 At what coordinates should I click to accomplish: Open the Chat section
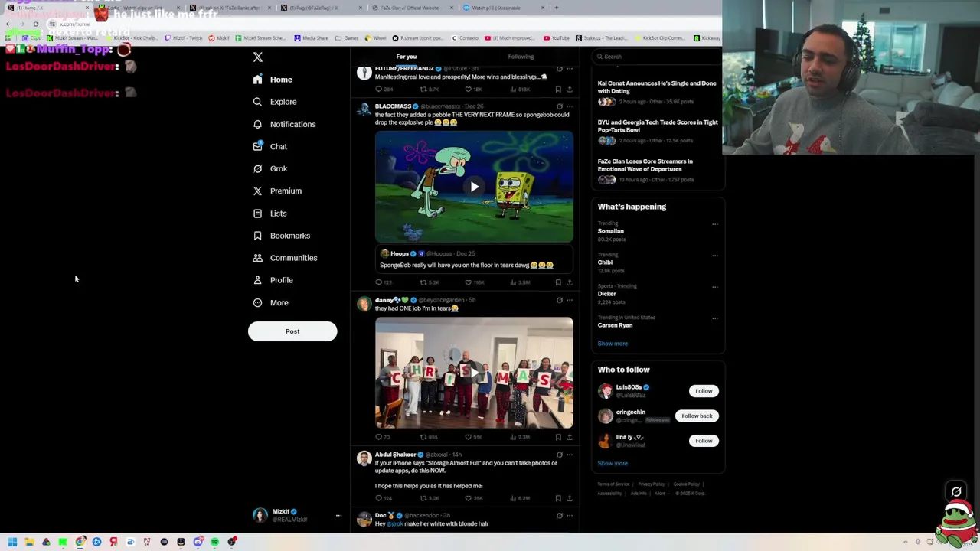pyautogui.click(x=270, y=146)
